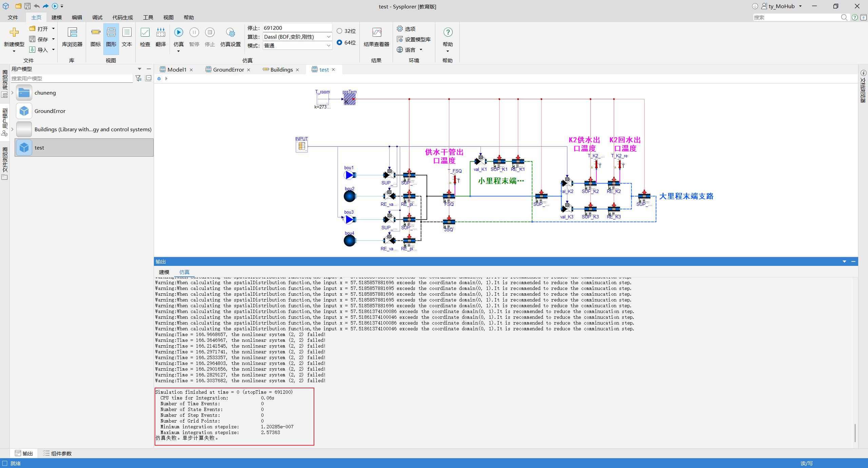Open the 模式 mode dropdown
Image resolution: width=868 pixels, height=468 pixels.
(x=297, y=45)
